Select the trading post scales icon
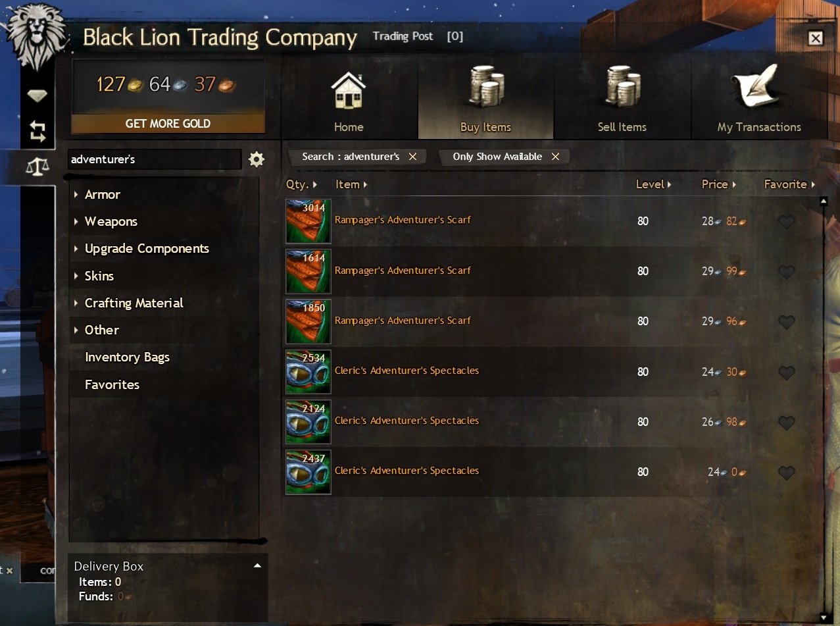The height and width of the screenshot is (626, 840). 37,167
